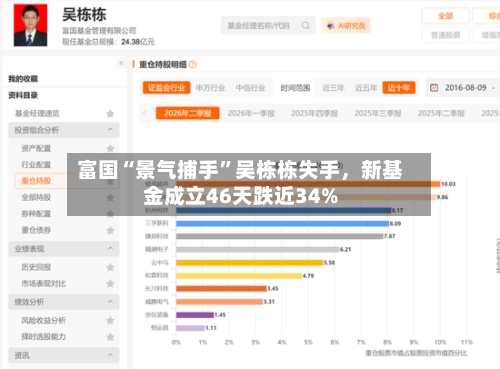The image size is (500, 369).
Task: Select the 近五年 time range
Action: tap(366, 88)
